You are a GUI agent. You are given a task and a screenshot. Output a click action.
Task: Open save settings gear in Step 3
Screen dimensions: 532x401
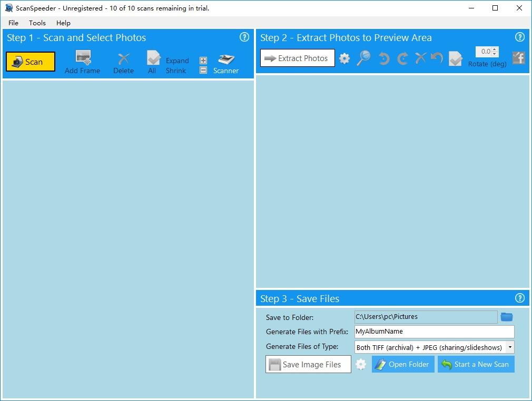(361, 364)
